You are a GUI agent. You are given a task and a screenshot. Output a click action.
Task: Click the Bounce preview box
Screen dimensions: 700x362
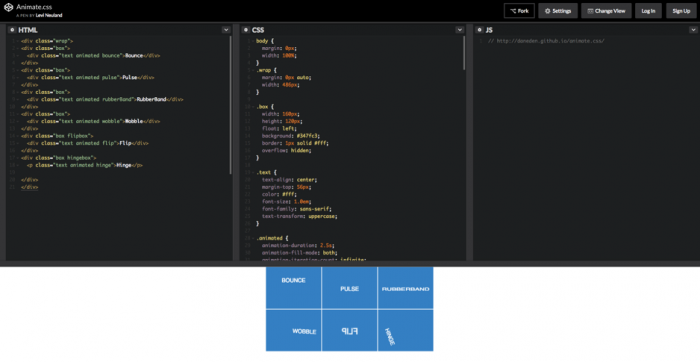(293, 288)
